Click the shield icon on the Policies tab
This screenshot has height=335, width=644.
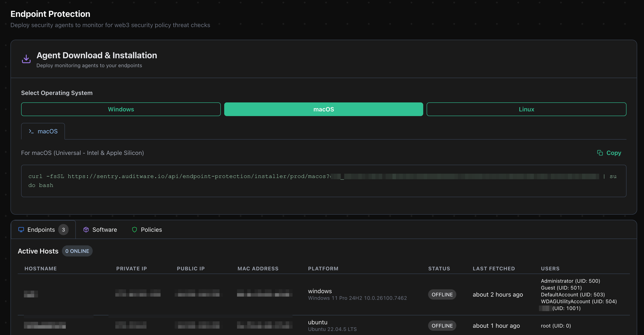tap(135, 229)
